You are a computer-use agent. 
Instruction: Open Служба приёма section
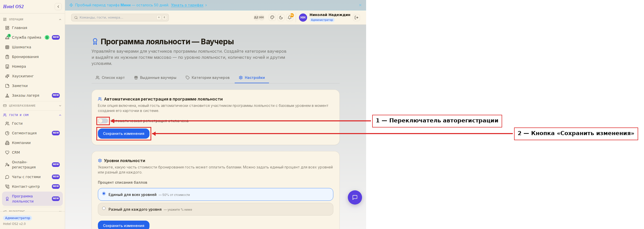click(x=32, y=37)
